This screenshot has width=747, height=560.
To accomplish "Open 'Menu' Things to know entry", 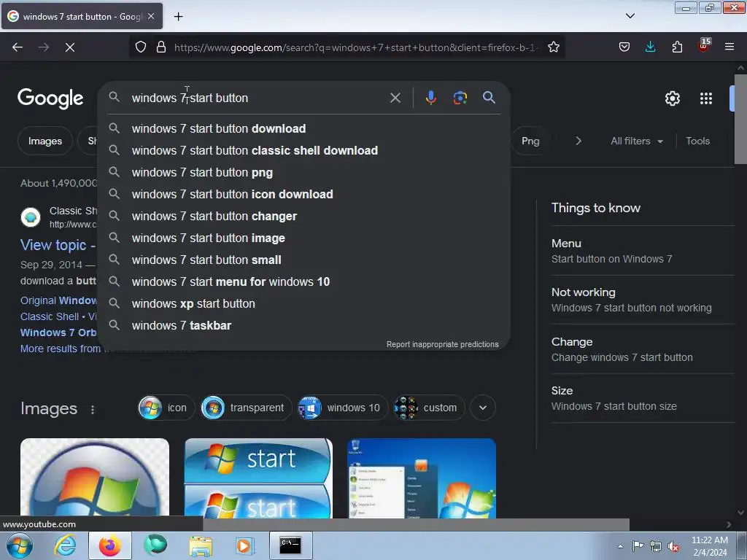I will (643, 251).
